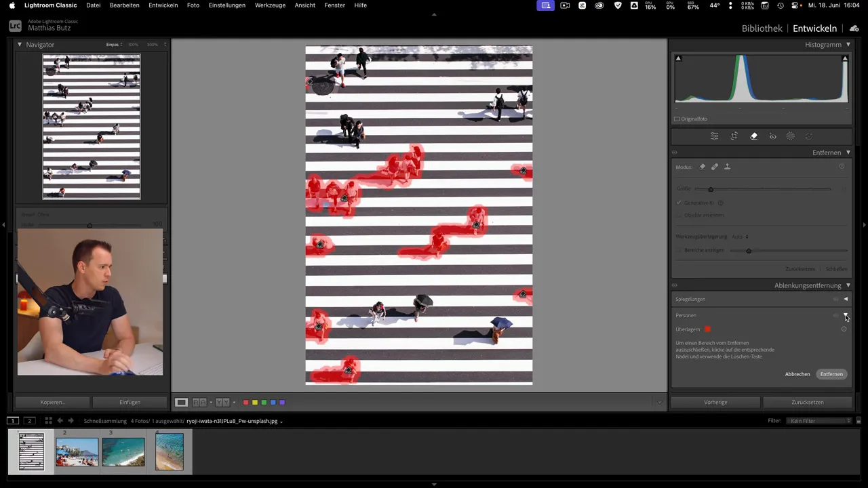Activate the Entfernen eraser tool icon
Image resolution: width=868 pixels, height=488 pixels.
tap(753, 136)
